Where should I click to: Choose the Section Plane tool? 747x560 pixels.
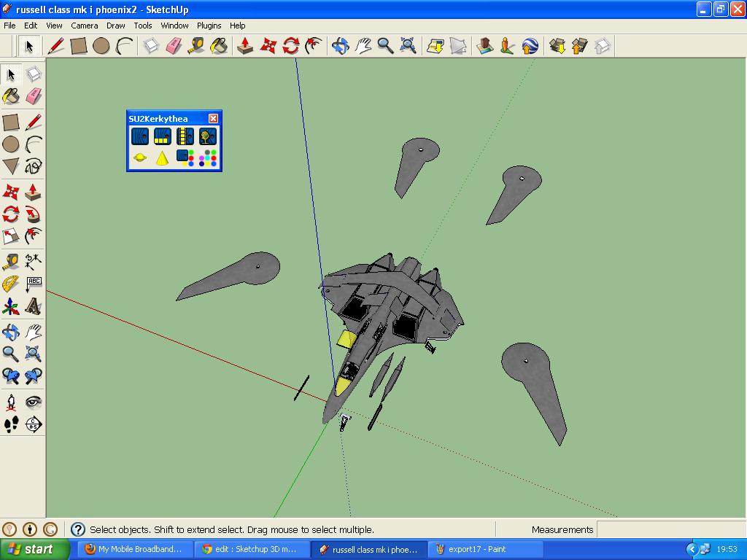point(34,424)
